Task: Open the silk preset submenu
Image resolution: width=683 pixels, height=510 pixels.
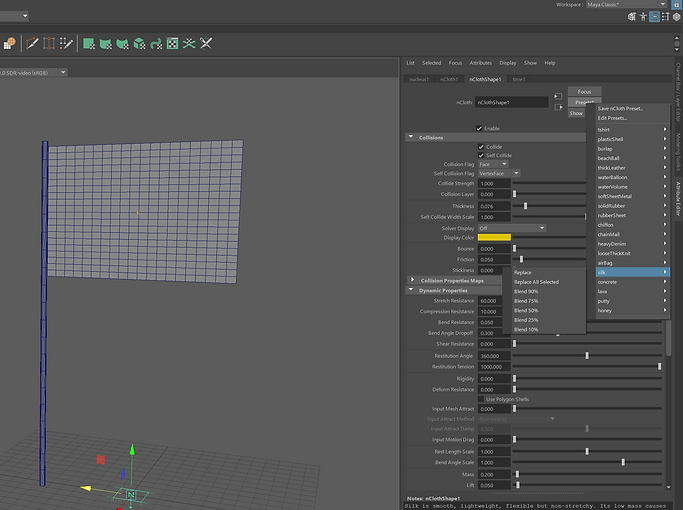Action: click(632, 272)
